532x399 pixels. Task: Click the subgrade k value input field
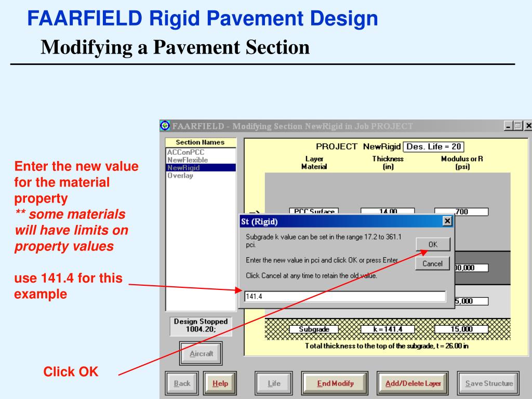click(x=345, y=296)
